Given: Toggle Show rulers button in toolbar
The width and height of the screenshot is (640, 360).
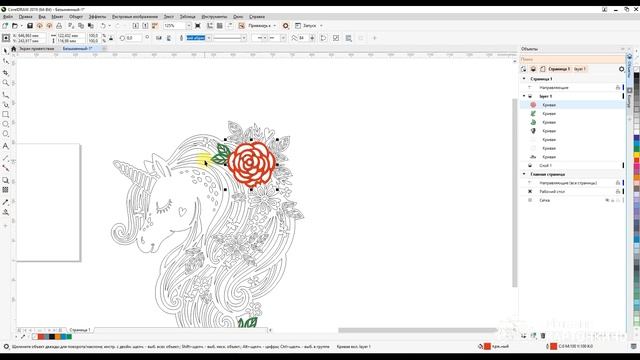Looking at the screenshot, I should 210,26.
